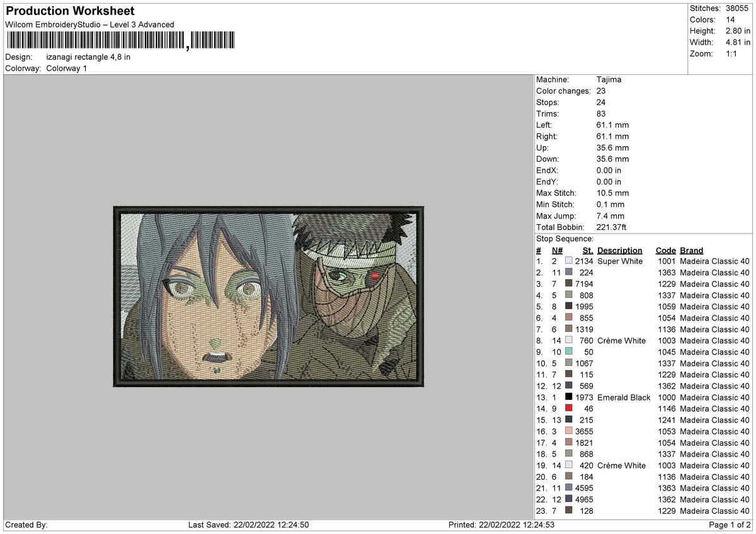This screenshot has height=534, width=756.
Task: Select 'Wilcom EmbroideryStudio – Level 3 Advanced' text
Action: (89, 25)
